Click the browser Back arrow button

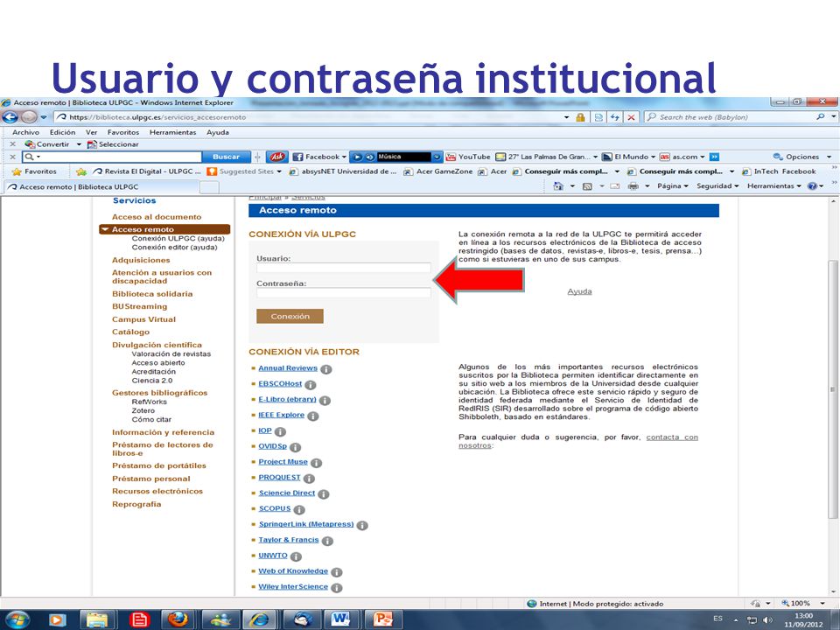(x=10, y=116)
